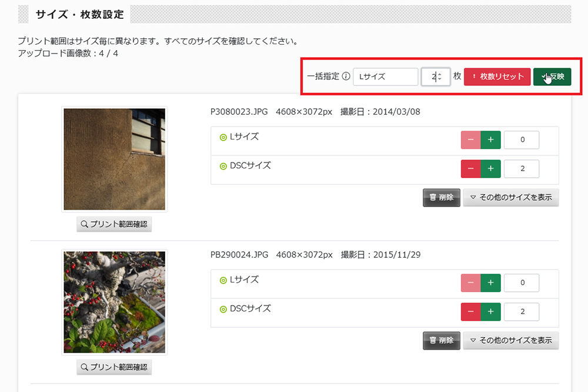This screenshot has height=392, width=588.
Task: Expand その他のサイズを表示 for P3080023.JPG
Action: [x=511, y=198]
